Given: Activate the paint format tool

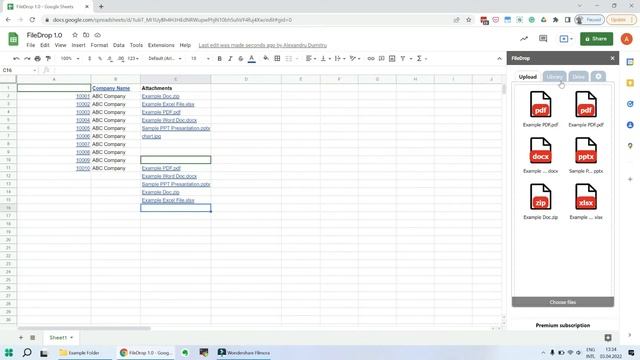Looking at the screenshot, I should (x=48, y=59).
